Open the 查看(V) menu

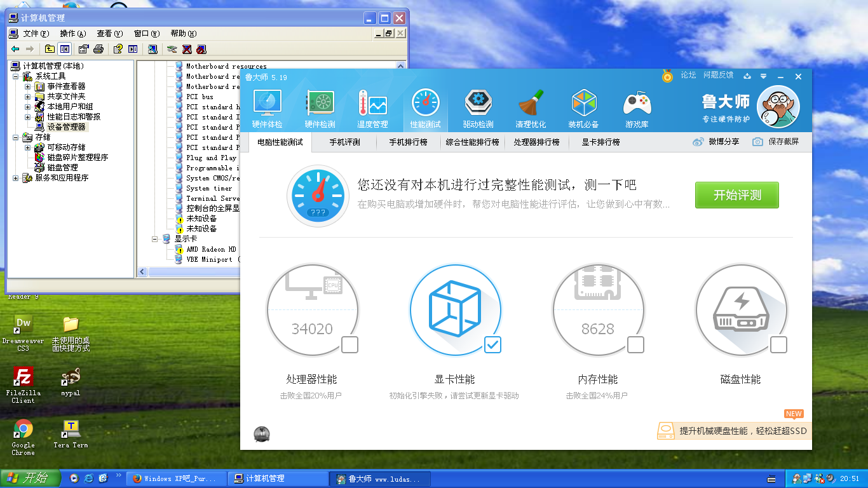point(109,34)
